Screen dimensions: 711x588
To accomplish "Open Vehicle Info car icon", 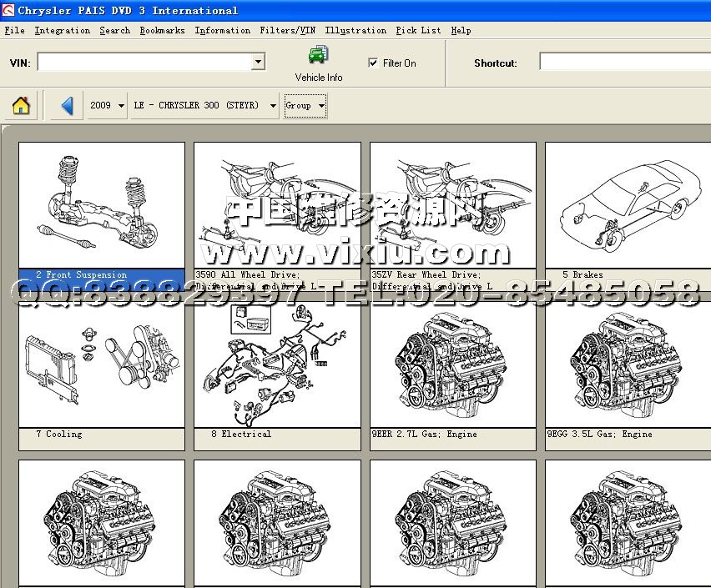I will 318,56.
